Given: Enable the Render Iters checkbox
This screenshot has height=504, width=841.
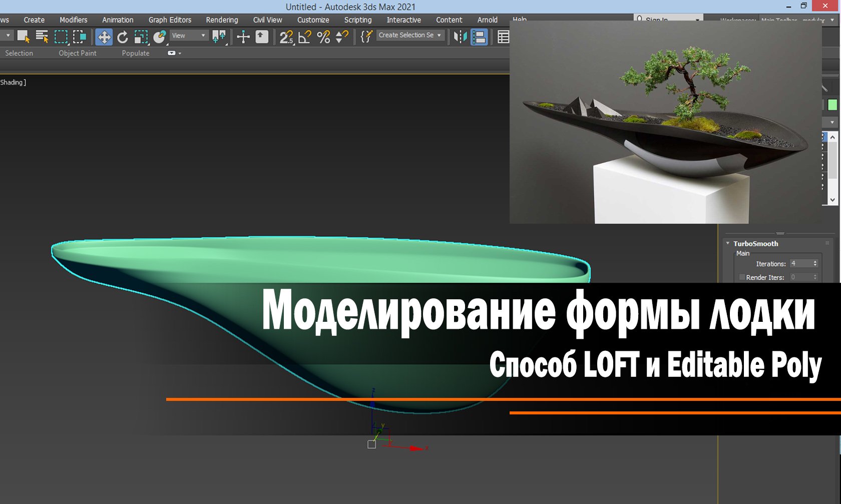Looking at the screenshot, I should click(x=741, y=277).
